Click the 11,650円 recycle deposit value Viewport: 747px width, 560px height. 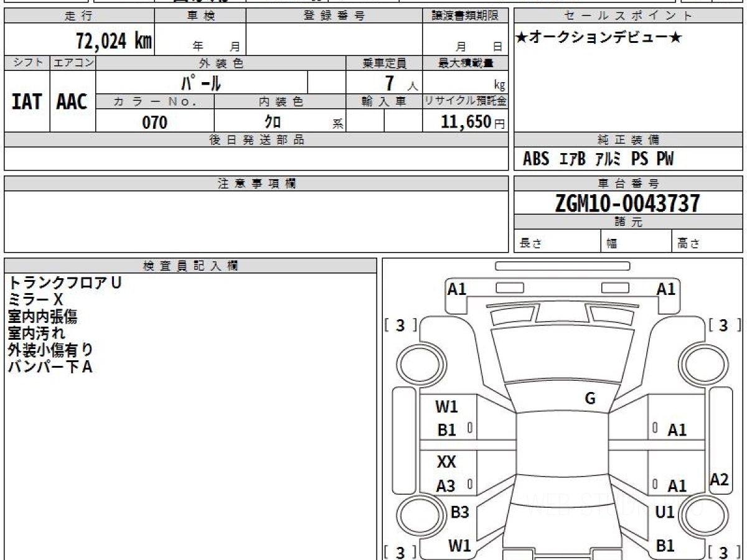(472, 122)
